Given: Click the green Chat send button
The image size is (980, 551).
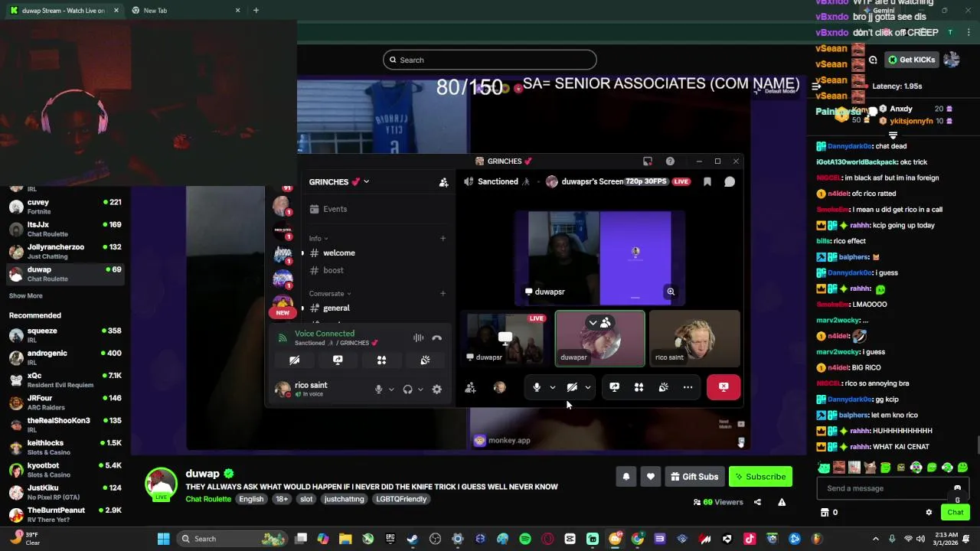Looking at the screenshot, I should 955,513.
